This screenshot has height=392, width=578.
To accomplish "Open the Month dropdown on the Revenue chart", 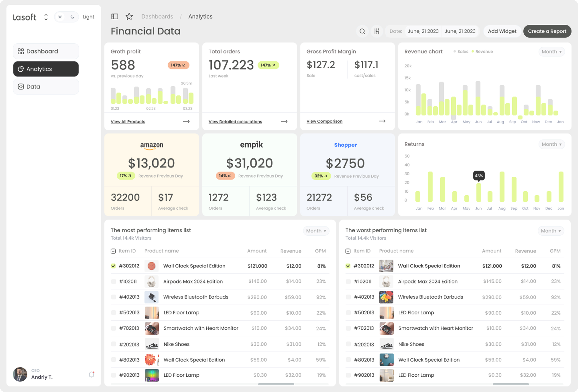I will (551, 51).
